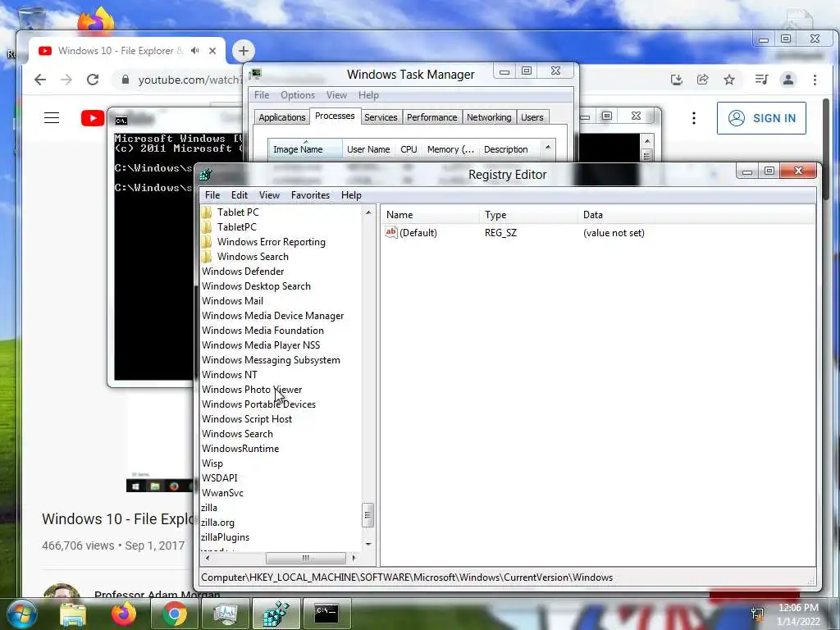Select the Windows Mail key
840x630 pixels.
[232, 301]
